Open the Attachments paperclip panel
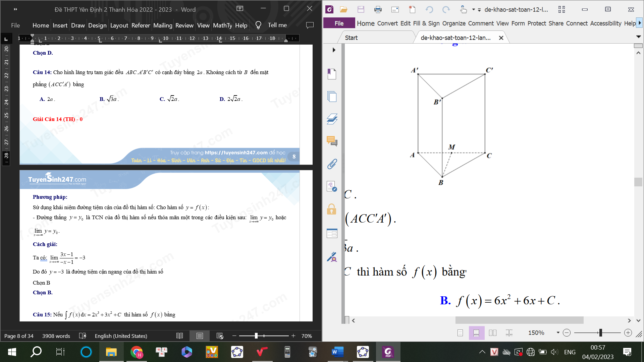644x362 pixels. click(x=332, y=164)
